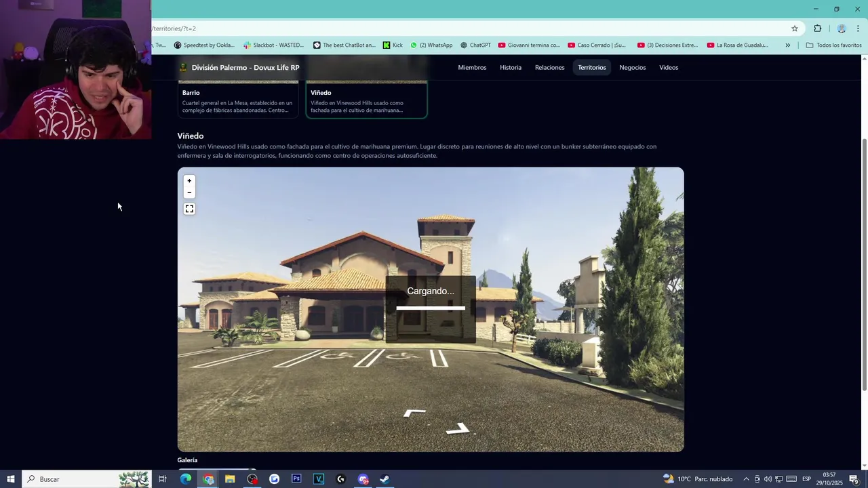
Task: Toggle fullscreen in the panorama viewer
Action: [x=189, y=209]
